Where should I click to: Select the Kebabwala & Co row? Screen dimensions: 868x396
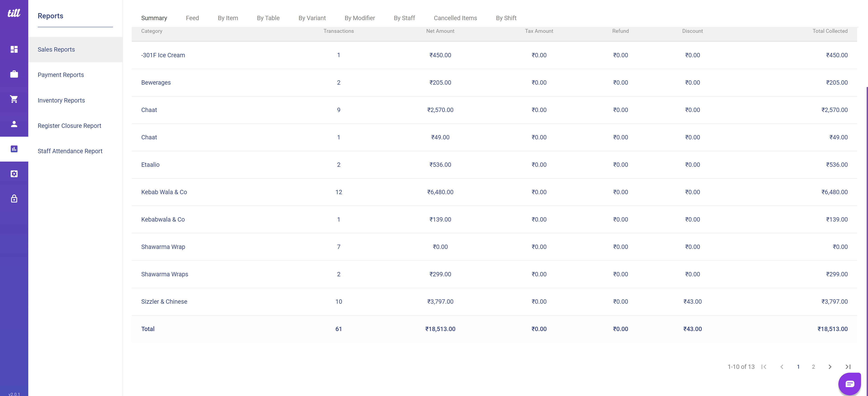pos(494,219)
